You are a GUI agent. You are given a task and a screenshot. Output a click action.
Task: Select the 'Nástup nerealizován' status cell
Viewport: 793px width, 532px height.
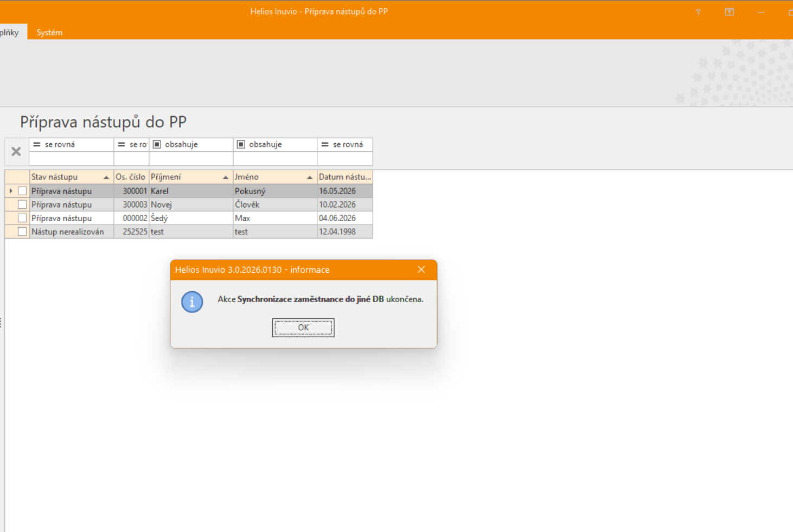coord(72,232)
